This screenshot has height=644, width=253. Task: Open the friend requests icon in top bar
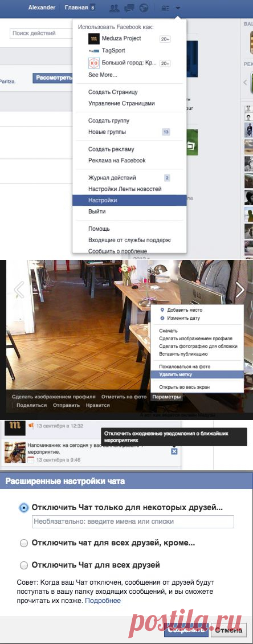click(115, 8)
